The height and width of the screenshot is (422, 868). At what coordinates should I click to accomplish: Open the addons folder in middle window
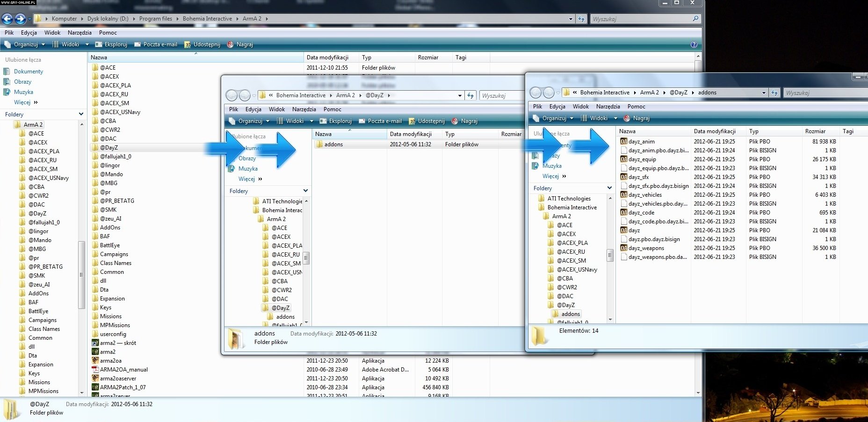click(x=333, y=144)
